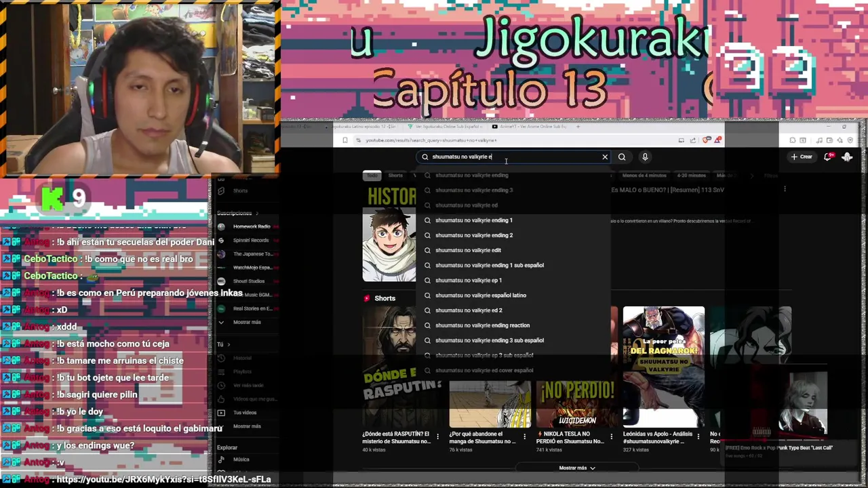Open Short '¿Por qué abandone el manga'

click(483, 437)
